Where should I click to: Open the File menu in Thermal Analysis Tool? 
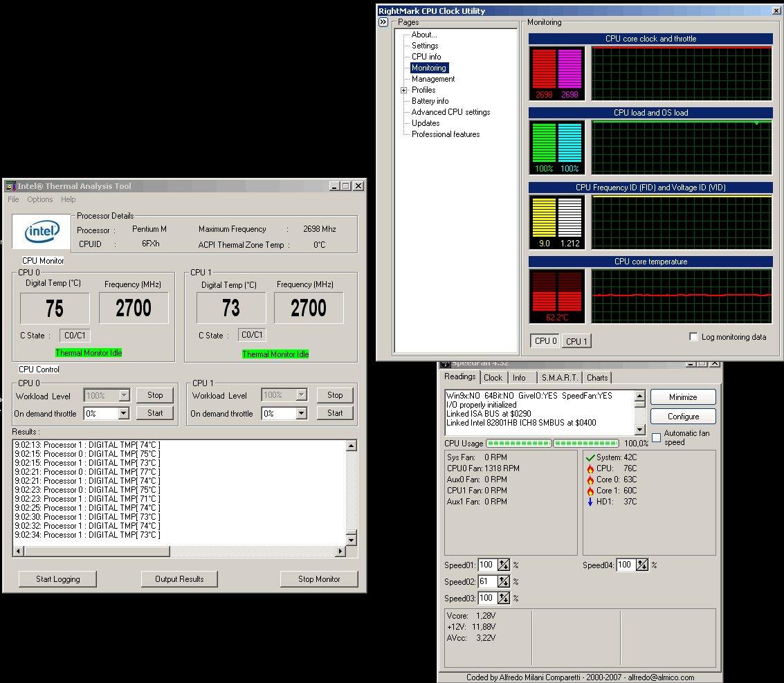[14, 199]
